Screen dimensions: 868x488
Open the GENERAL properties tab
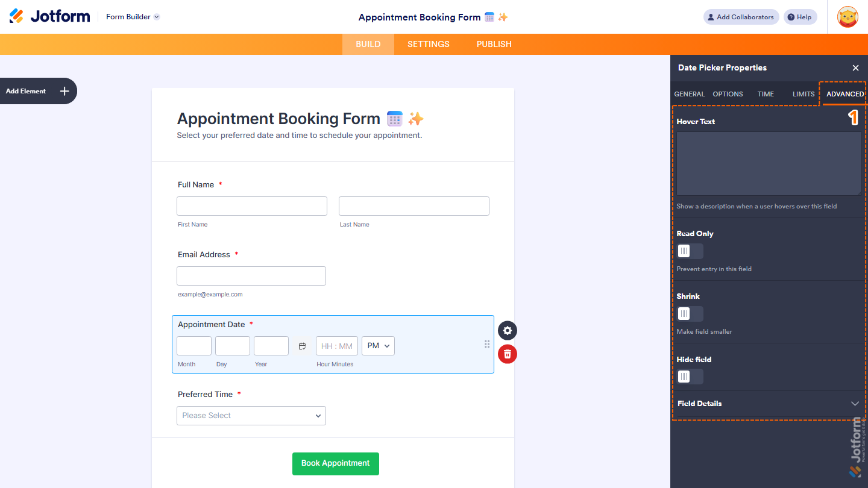click(x=689, y=94)
